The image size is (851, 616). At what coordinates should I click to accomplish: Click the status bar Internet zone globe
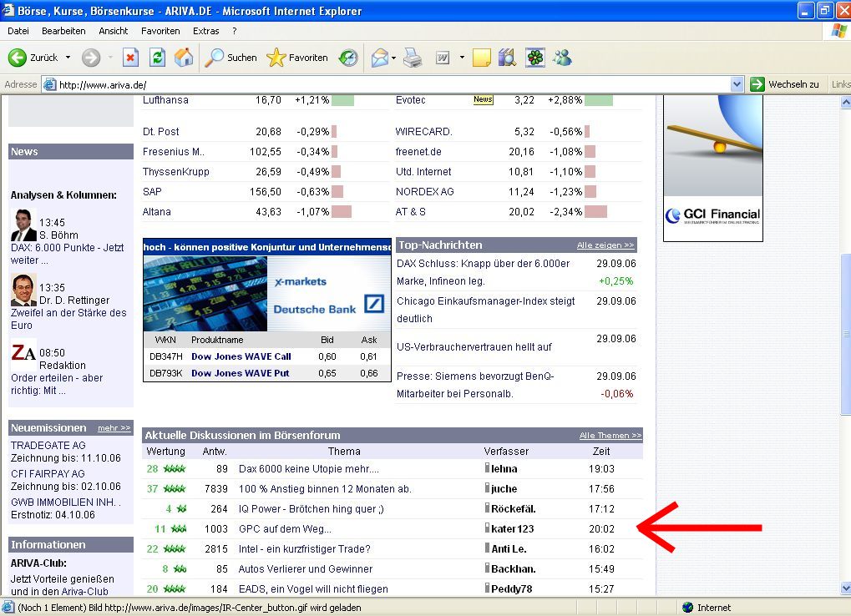tap(687, 608)
